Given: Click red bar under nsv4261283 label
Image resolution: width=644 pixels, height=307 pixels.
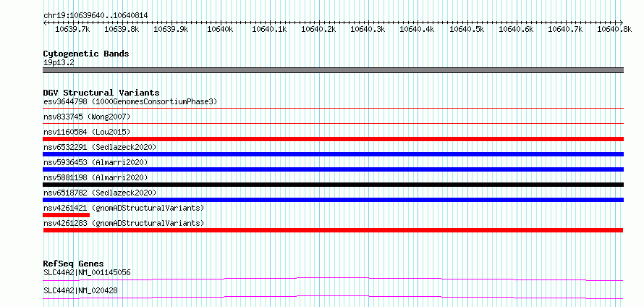Looking at the screenshot, I should point(333,230).
